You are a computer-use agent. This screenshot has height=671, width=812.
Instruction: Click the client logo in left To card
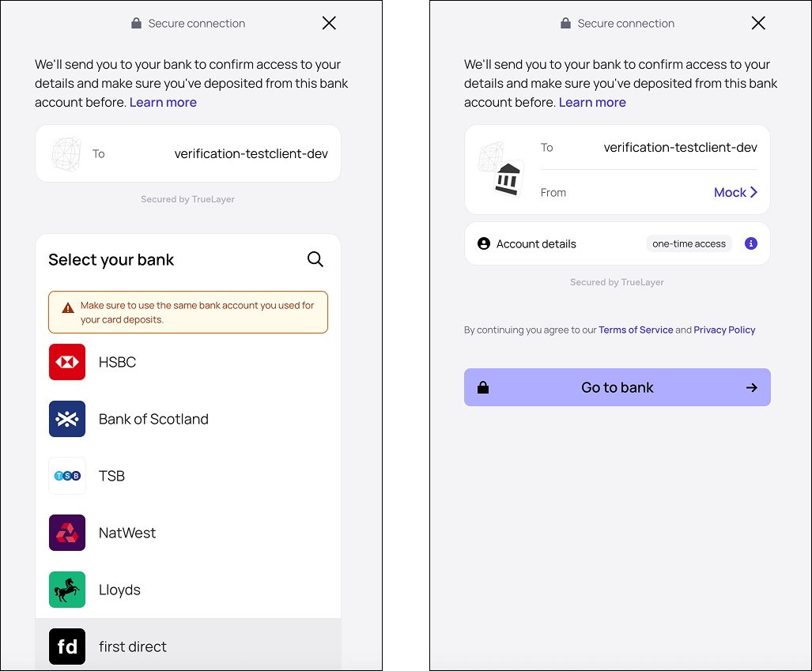pos(66,154)
